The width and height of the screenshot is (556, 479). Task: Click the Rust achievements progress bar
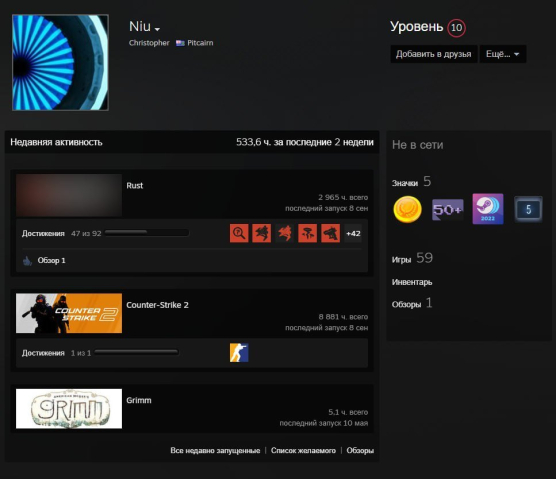pos(147,233)
